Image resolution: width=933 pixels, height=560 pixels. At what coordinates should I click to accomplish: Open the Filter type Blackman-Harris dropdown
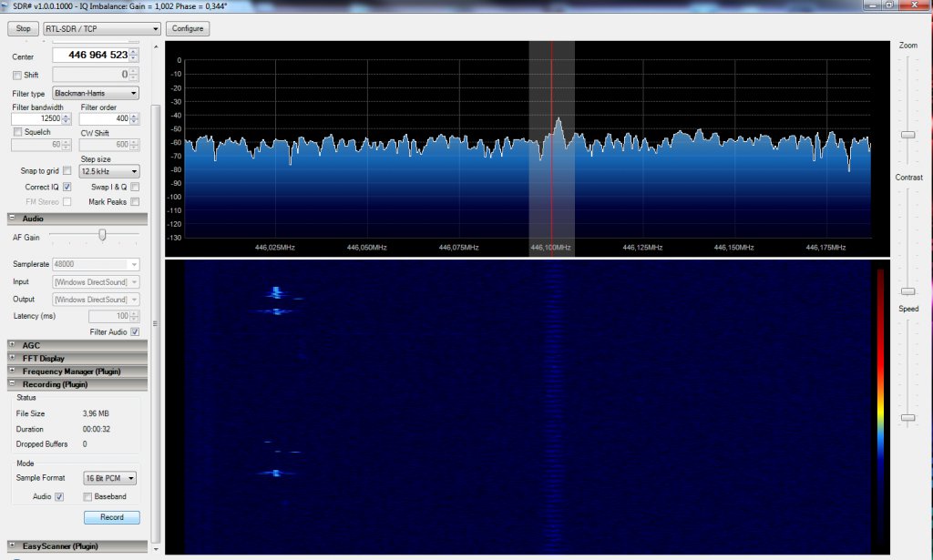96,93
